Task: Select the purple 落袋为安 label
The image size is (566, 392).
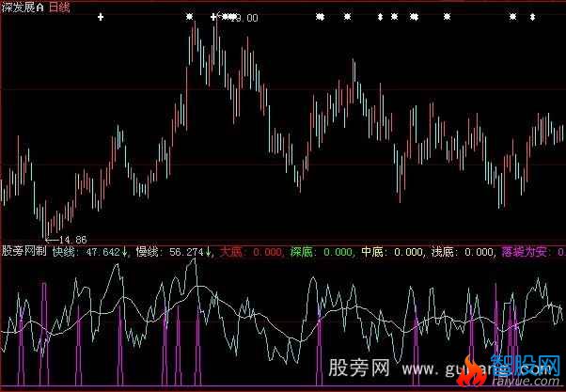Action: [524, 252]
